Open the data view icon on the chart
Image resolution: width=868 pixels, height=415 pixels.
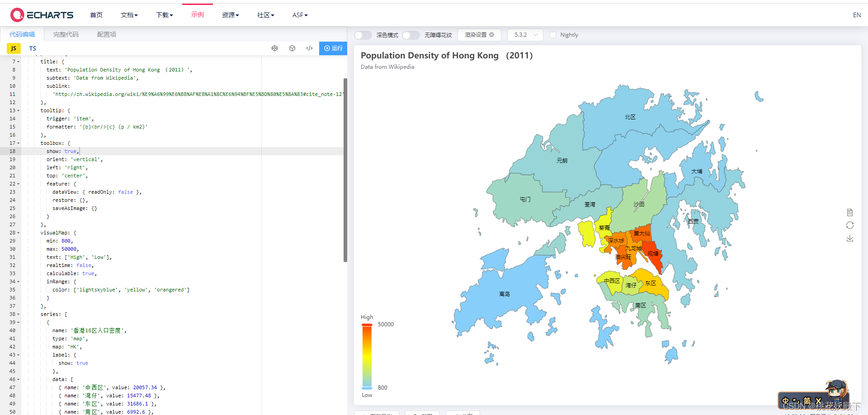(850, 212)
